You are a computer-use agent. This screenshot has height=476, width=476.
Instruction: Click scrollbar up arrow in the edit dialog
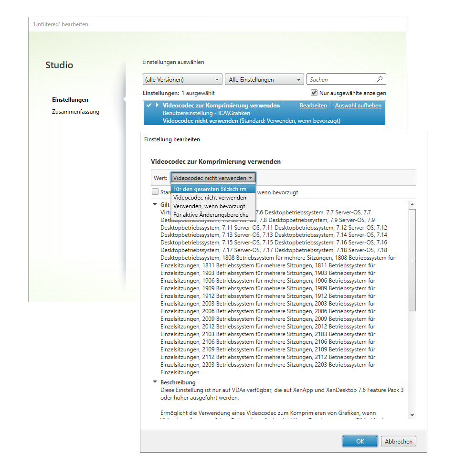[412, 204]
